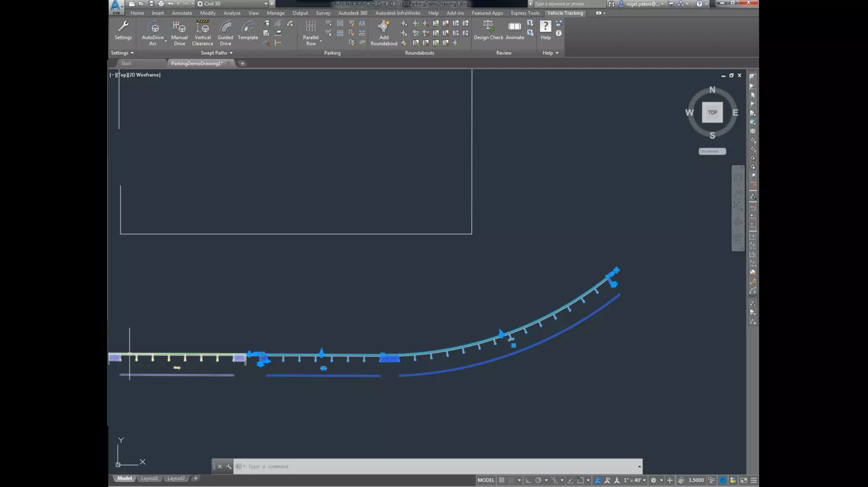Toggle isometric drafting in status bar

[554, 480]
